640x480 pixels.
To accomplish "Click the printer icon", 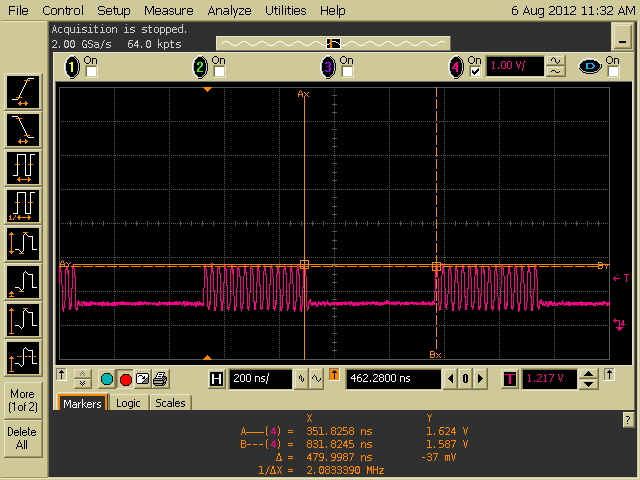I will coord(160,379).
